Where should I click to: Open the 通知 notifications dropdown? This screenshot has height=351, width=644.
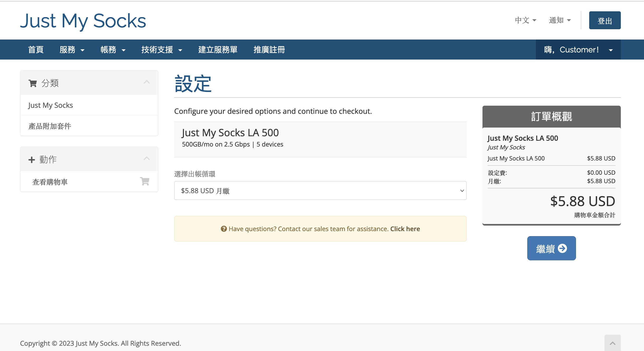559,20
